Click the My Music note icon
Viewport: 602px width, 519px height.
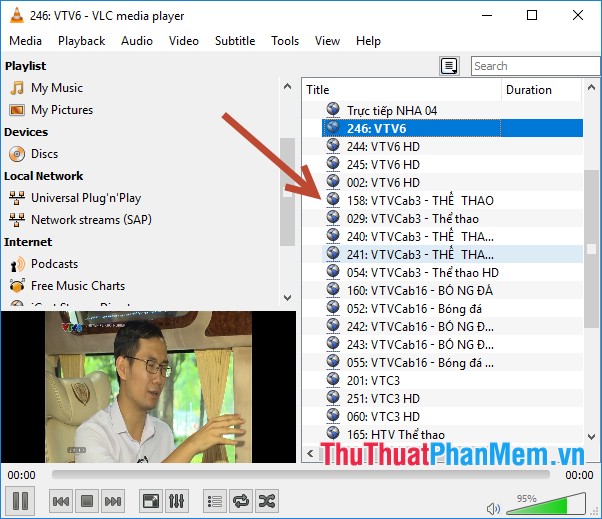coord(17,88)
